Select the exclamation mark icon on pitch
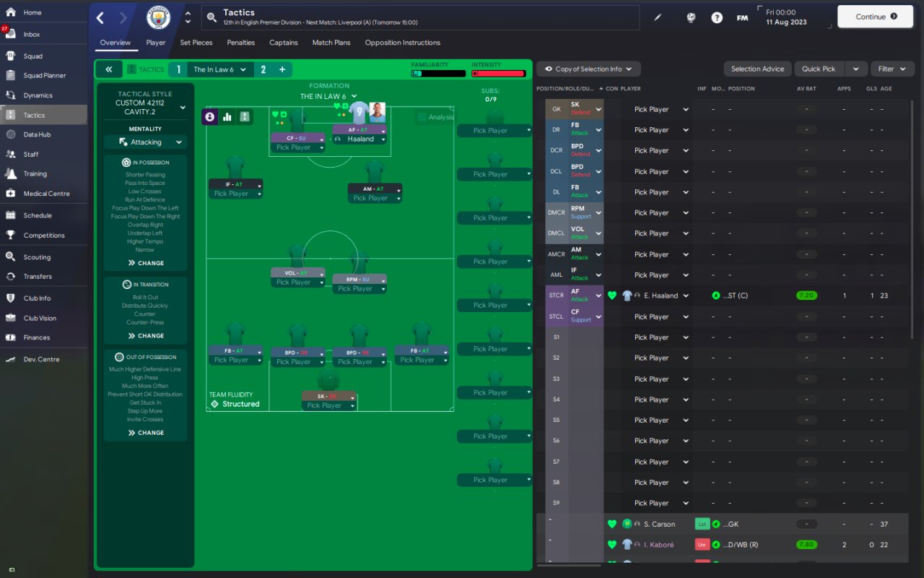The image size is (924, 578). click(x=245, y=116)
